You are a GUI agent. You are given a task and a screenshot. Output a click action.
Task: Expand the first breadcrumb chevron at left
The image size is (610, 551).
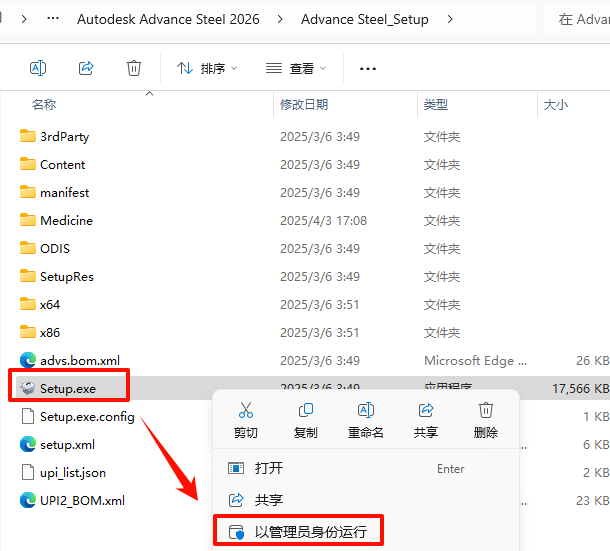coord(24,19)
